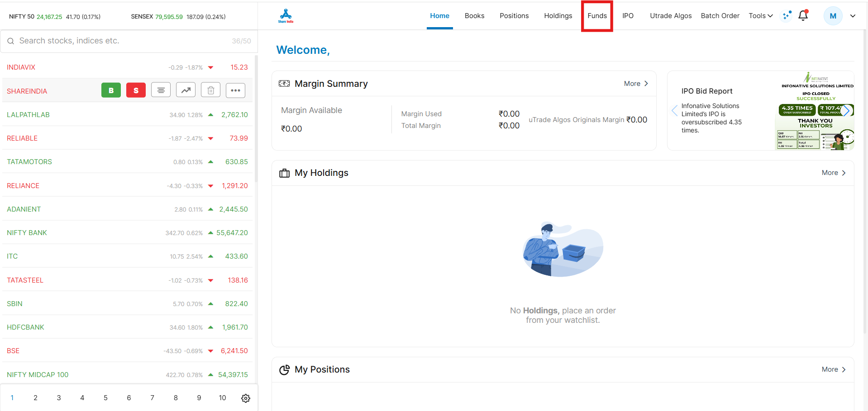This screenshot has height=411, width=868.
Task: Click the sparkle AI assistant icon
Action: [787, 15]
